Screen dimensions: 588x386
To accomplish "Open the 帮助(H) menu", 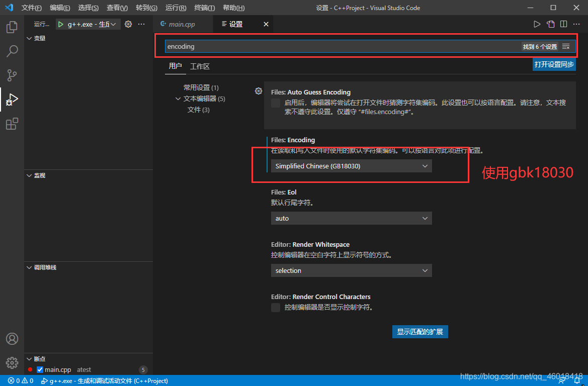I will click(x=233, y=8).
